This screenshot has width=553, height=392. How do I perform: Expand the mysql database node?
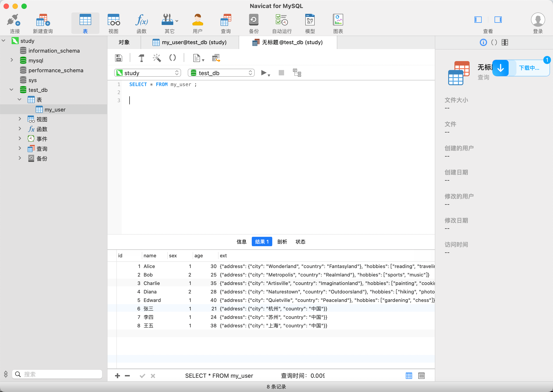[12, 60]
